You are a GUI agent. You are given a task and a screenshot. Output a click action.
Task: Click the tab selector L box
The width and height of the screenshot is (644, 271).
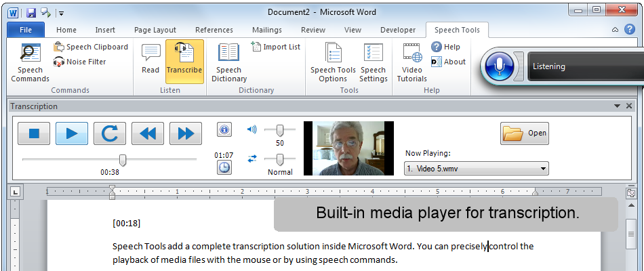click(x=15, y=191)
